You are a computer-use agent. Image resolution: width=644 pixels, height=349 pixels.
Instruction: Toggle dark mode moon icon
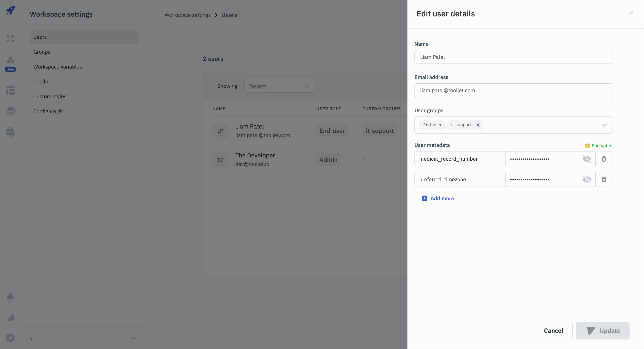(10, 317)
